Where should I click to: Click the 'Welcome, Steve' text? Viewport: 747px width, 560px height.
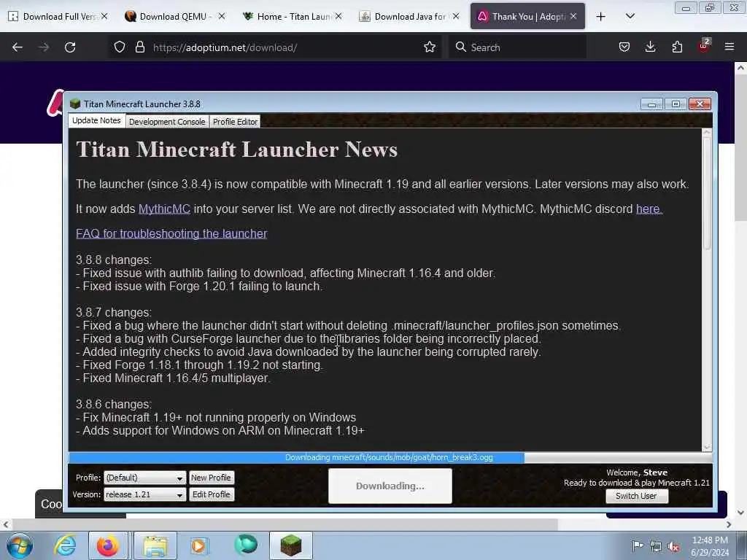pyautogui.click(x=637, y=472)
